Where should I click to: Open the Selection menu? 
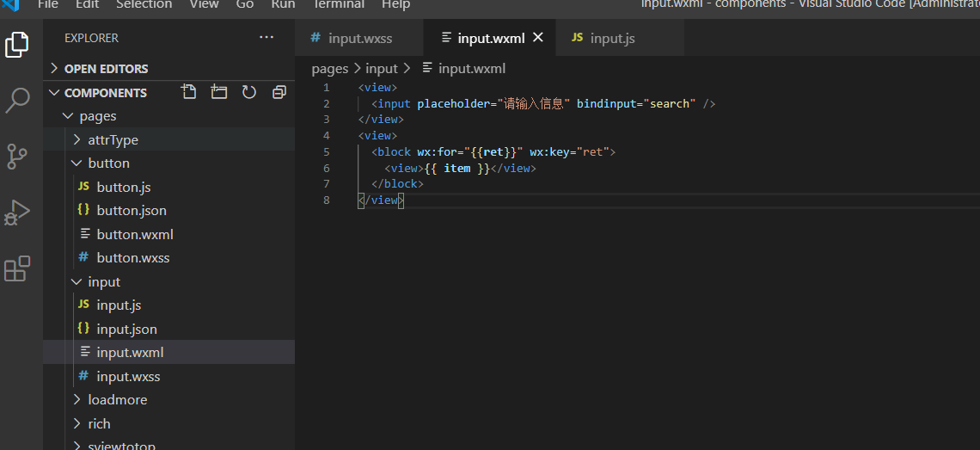(144, 5)
